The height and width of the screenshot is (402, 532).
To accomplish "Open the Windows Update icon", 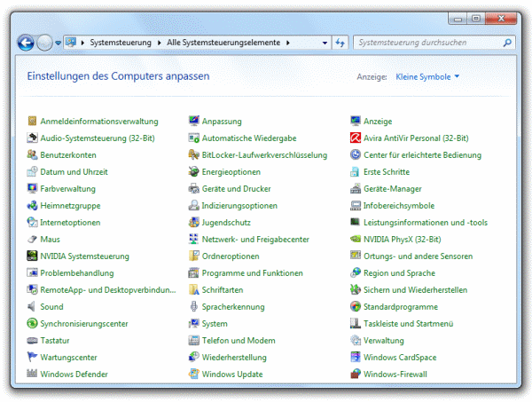I will pos(194,374).
